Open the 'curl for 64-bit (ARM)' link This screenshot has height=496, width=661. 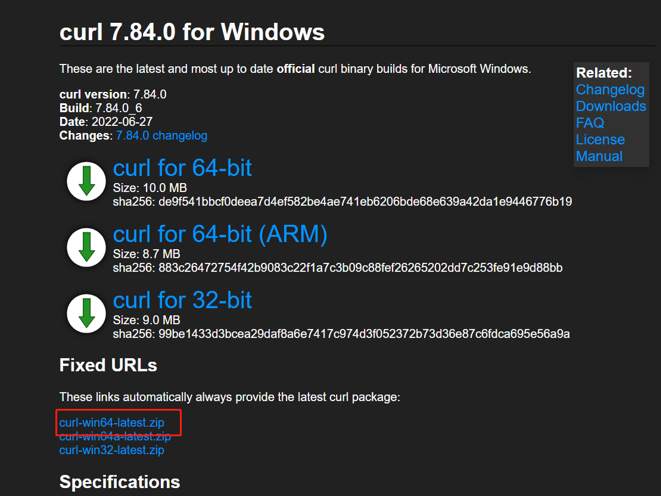(220, 234)
